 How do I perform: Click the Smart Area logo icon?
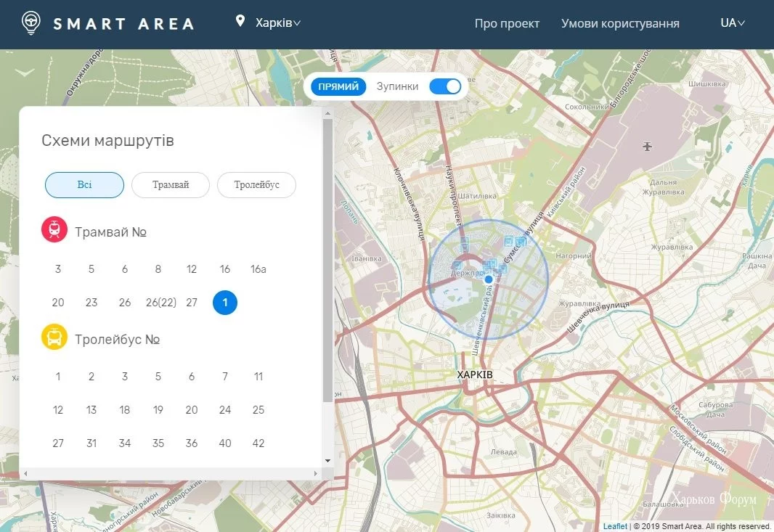(x=30, y=23)
